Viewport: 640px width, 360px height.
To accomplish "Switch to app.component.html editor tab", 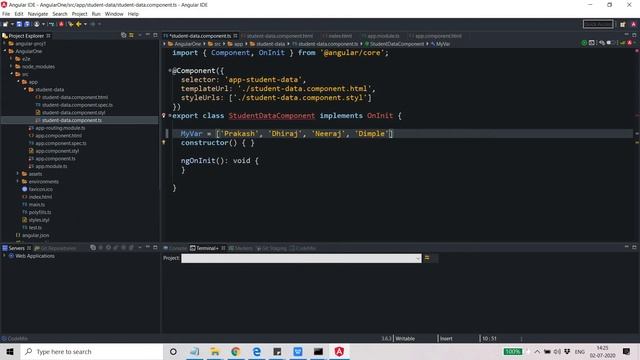I will [438, 36].
